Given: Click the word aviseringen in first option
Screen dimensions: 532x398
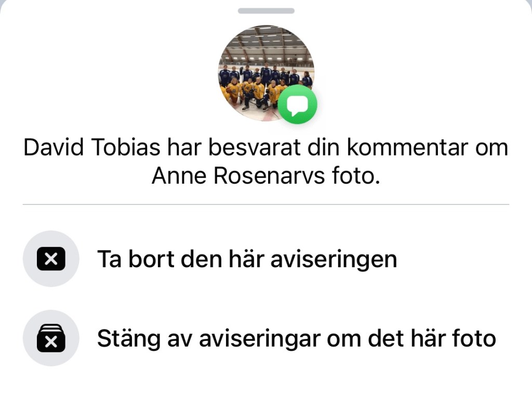Looking at the screenshot, I should tap(334, 260).
